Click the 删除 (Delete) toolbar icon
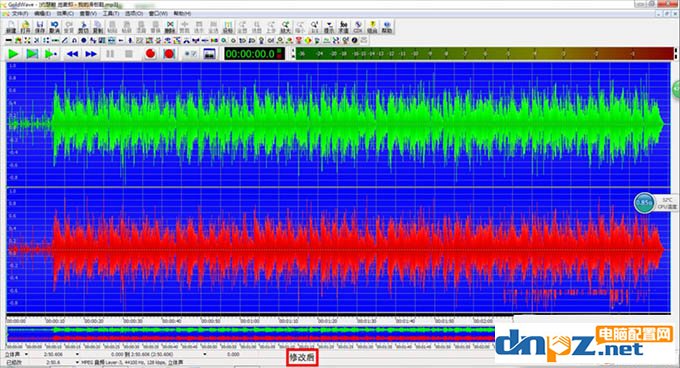 [170, 27]
